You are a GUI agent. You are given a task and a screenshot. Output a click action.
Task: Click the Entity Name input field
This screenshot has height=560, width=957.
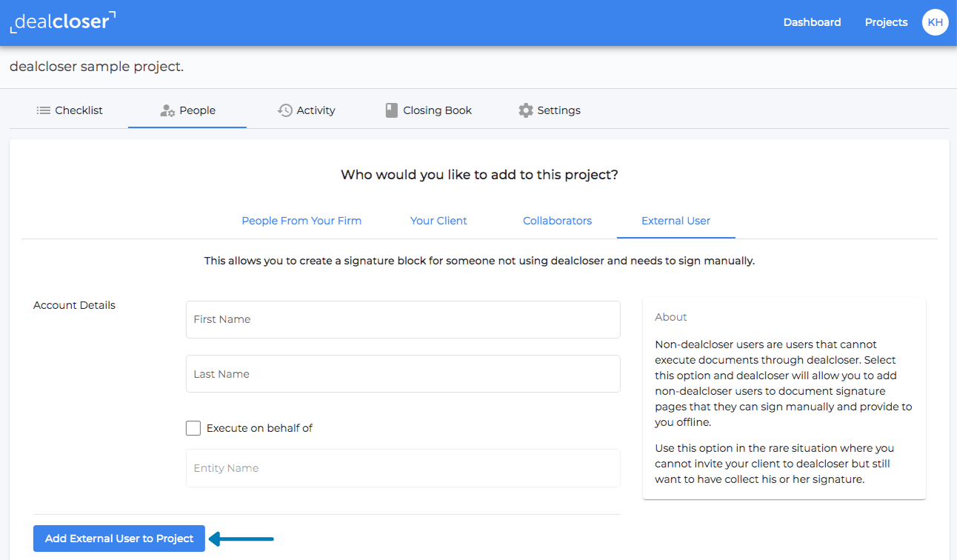coord(403,467)
